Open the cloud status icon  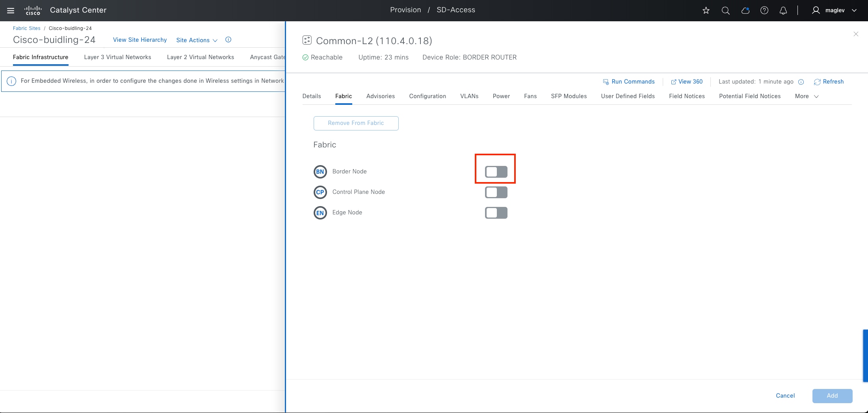click(x=745, y=11)
